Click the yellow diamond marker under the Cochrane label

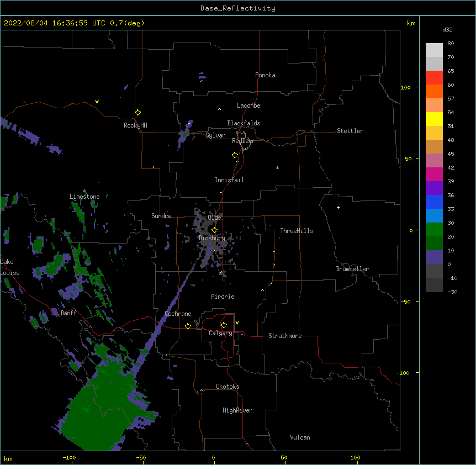pyautogui.click(x=188, y=326)
